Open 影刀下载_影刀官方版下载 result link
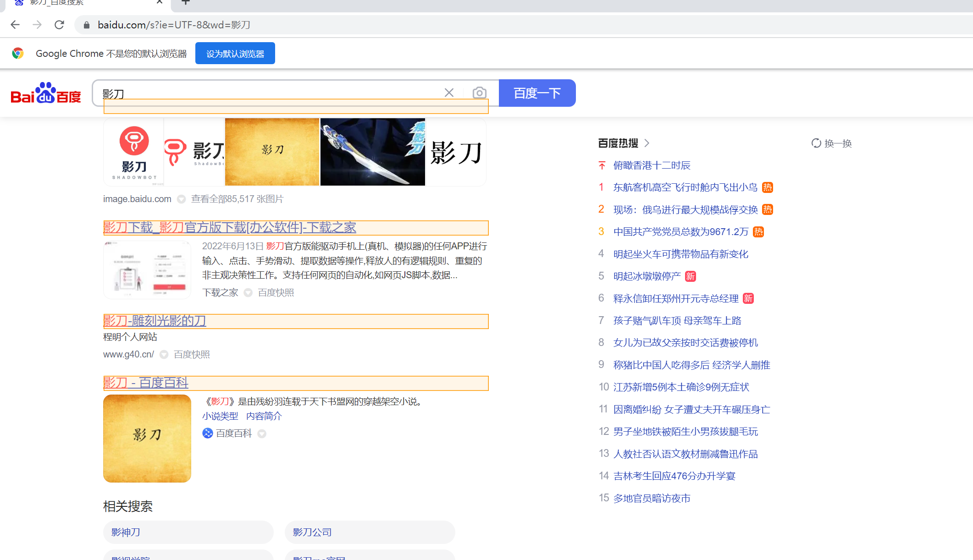Screen dimensions: 973x560 click(x=230, y=227)
